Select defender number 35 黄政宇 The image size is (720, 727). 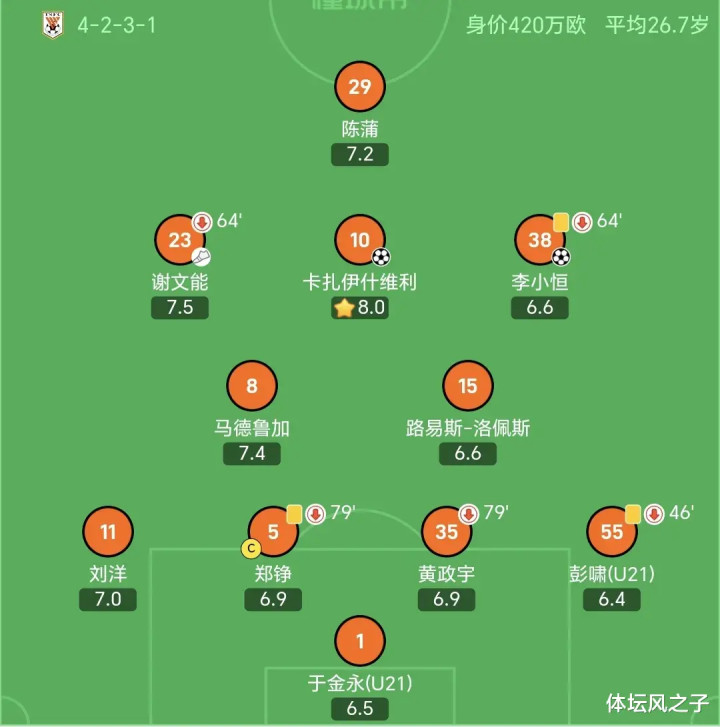[447, 532]
